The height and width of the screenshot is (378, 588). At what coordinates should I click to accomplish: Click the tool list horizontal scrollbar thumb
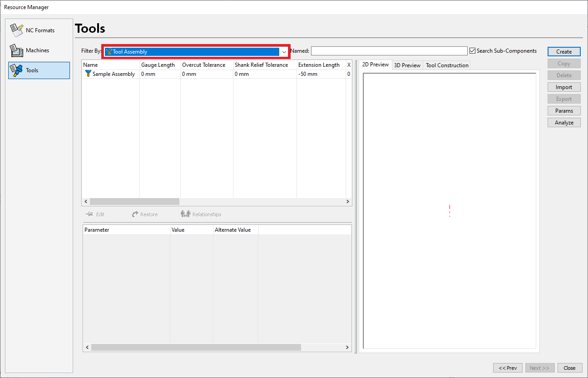pos(135,201)
